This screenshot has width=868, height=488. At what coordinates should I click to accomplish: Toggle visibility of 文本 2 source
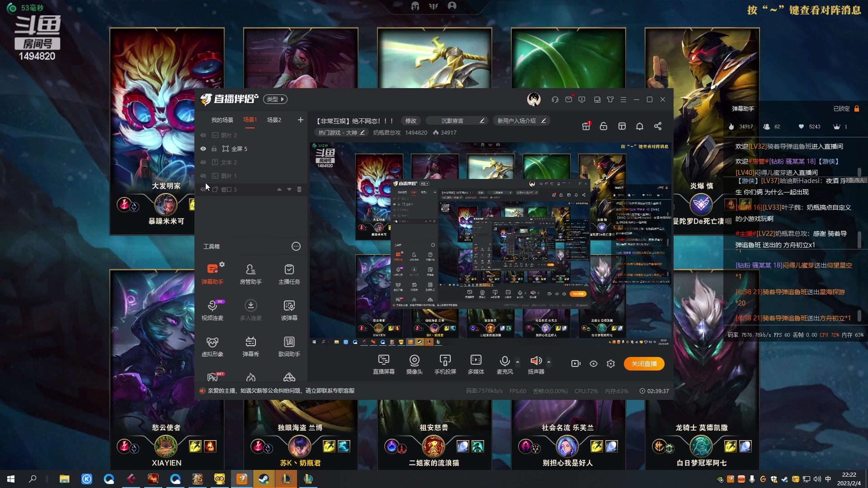coord(203,162)
